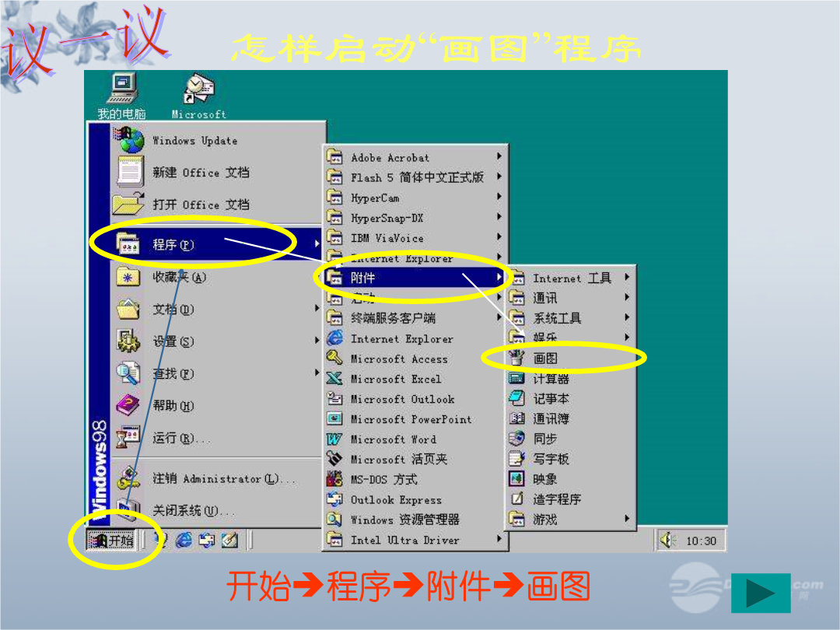Screen dimensions: 840x630
Task: Expand the IBM ViaVoice submenu arrow
Action: (x=499, y=236)
